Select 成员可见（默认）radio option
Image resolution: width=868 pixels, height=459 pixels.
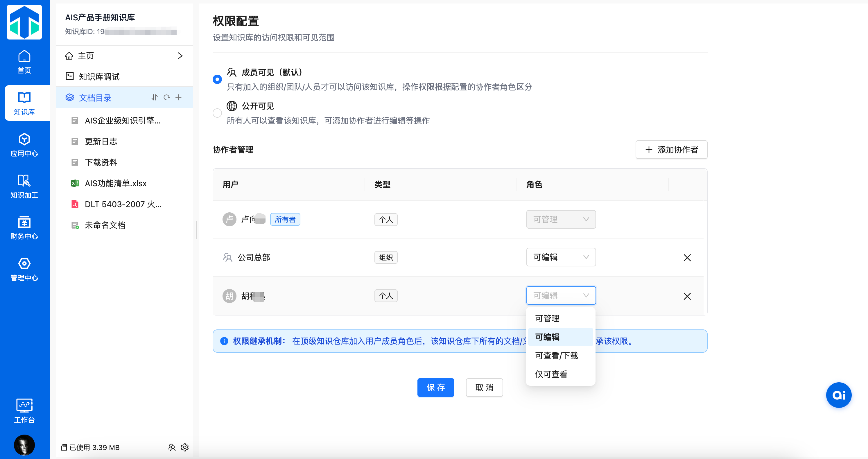217,79
